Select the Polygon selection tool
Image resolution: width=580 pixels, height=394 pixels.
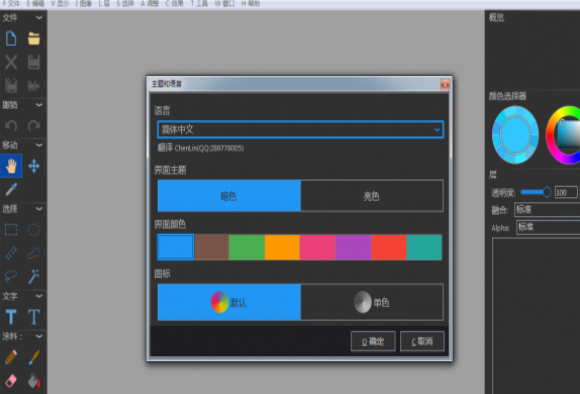(34, 253)
